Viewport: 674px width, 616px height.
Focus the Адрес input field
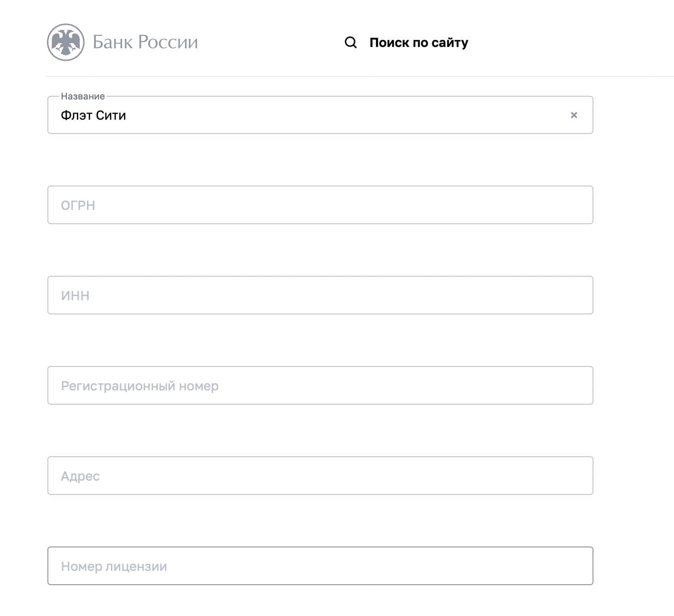coord(320,476)
